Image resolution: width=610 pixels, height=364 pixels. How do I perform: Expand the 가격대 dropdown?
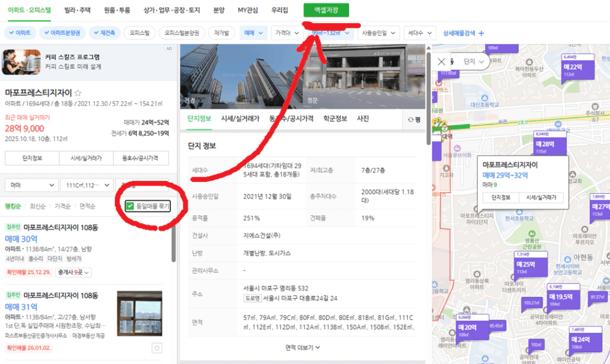(x=287, y=33)
